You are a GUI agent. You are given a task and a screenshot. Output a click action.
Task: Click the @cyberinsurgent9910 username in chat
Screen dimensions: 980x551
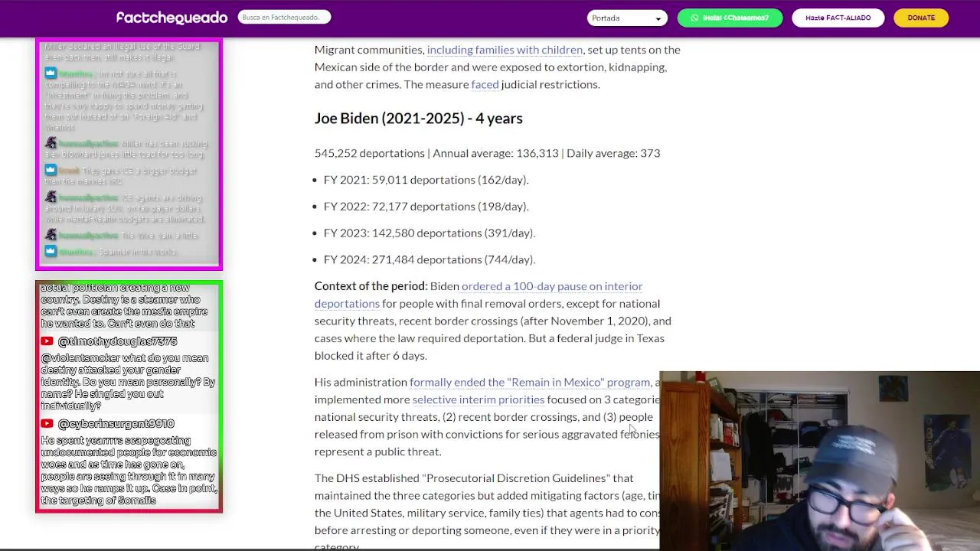coord(116,424)
